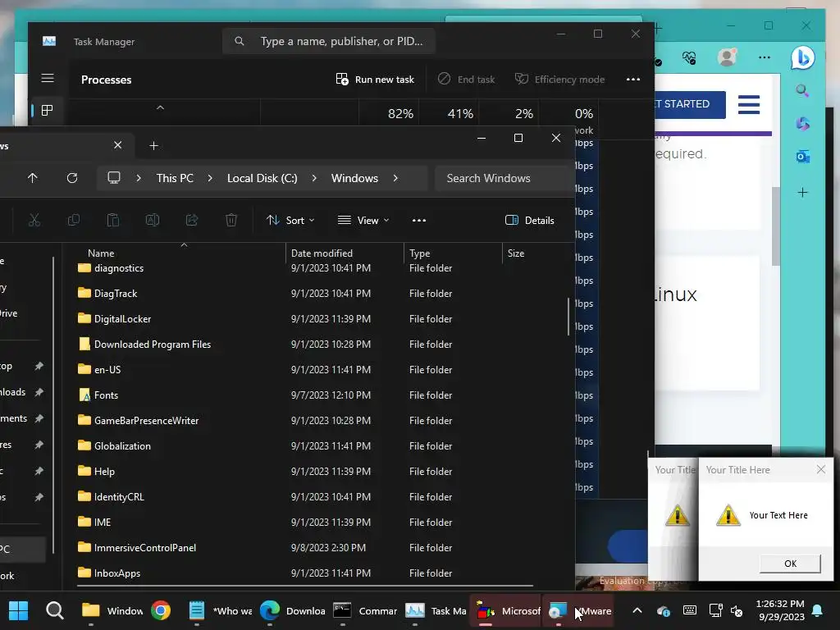The width and height of the screenshot is (840, 630).
Task: Close the current File Explorer tab
Action: [118, 145]
